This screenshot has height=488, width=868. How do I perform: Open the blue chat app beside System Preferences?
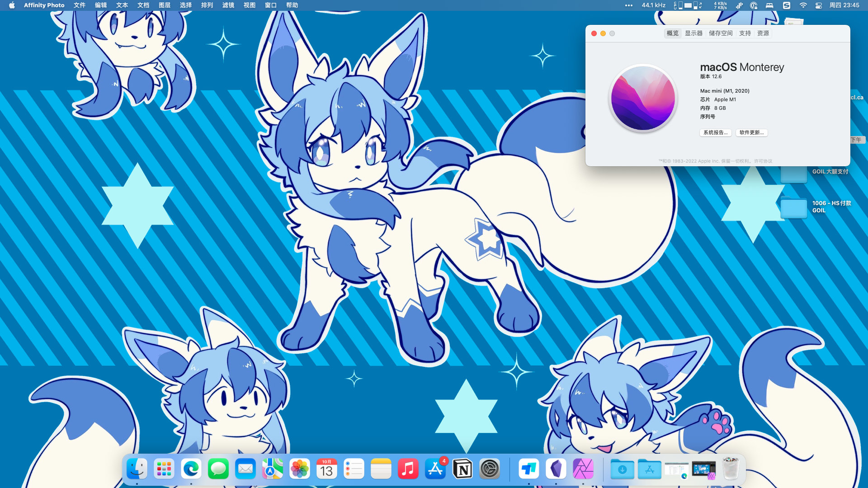[x=528, y=469]
